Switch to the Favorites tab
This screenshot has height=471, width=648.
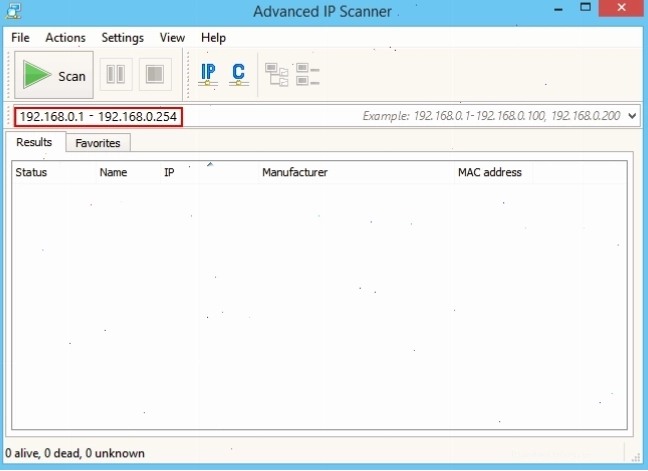[x=98, y=143]
